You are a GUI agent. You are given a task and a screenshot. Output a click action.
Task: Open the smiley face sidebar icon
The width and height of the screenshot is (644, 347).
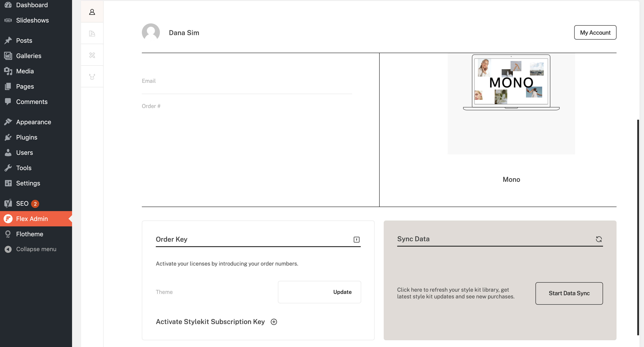coord(92,77)
